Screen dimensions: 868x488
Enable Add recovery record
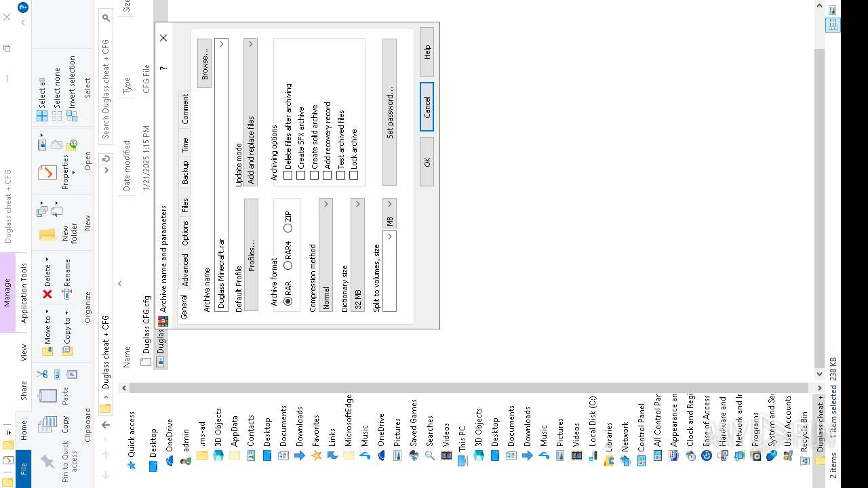[x=328, y=175]
